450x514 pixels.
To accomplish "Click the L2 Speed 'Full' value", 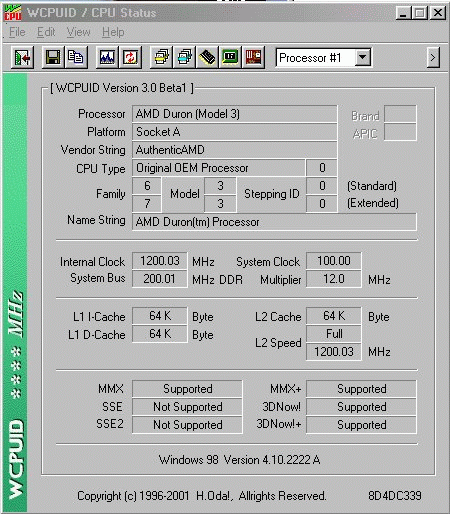I will pos(334,334).
